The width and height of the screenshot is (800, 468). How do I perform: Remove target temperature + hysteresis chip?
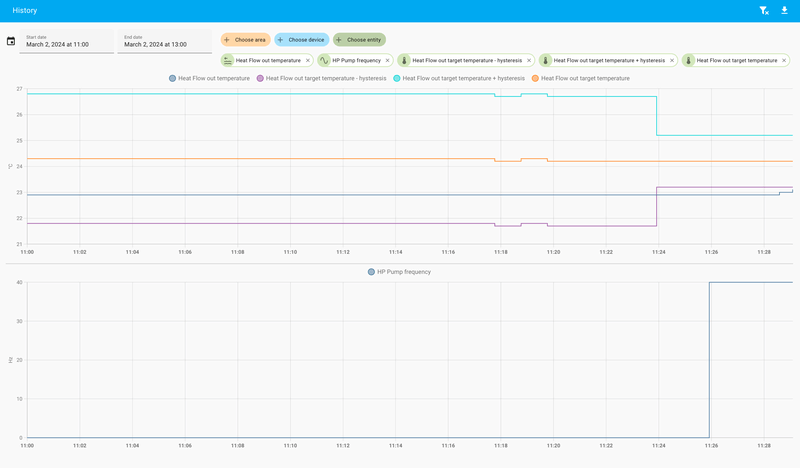(x=672, y=60)
